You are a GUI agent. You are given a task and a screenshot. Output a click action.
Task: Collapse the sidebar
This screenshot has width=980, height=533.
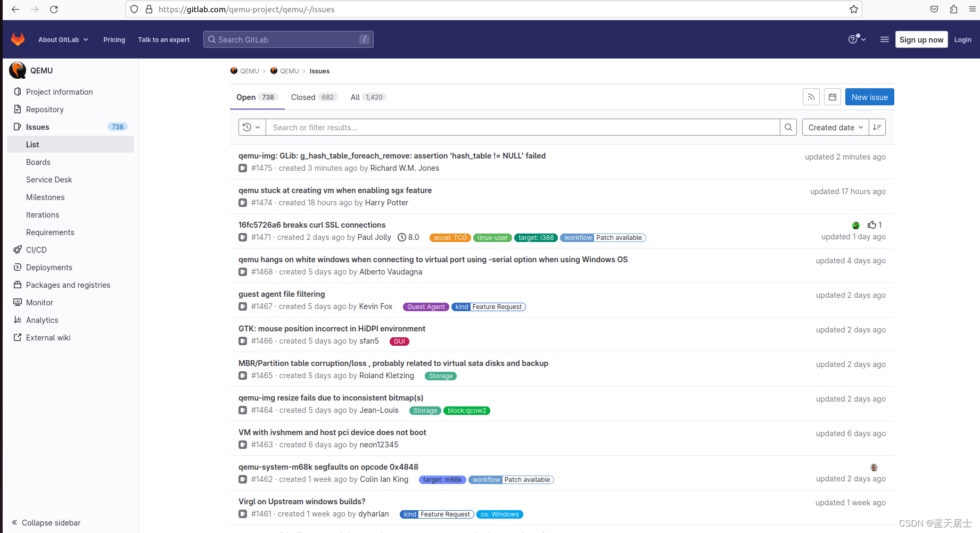tap(46, 522)
